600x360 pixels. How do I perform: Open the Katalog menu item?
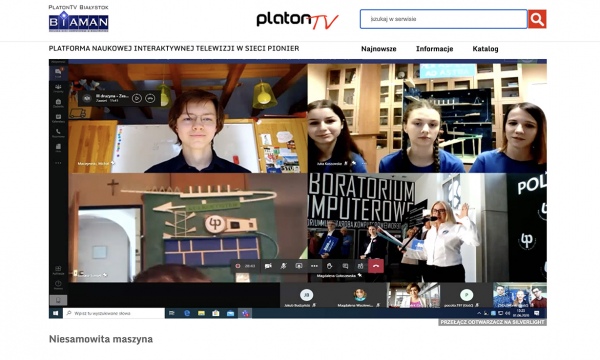(x=485, y=49)
